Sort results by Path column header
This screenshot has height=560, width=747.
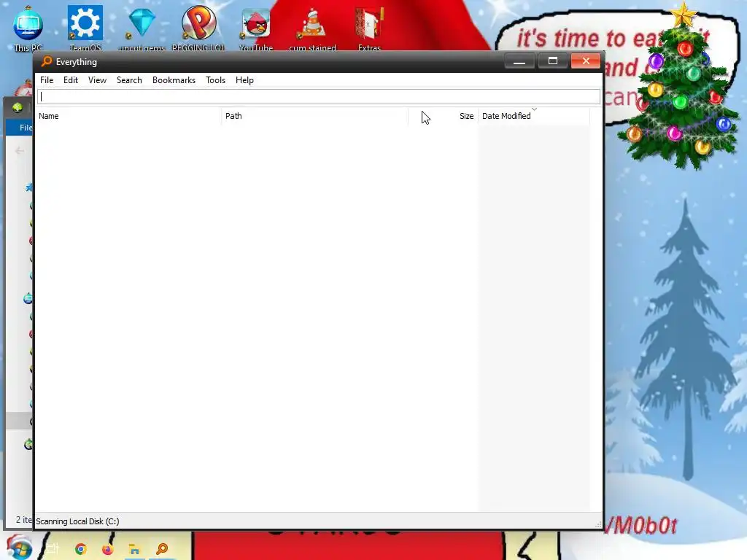tap(315, 116)
